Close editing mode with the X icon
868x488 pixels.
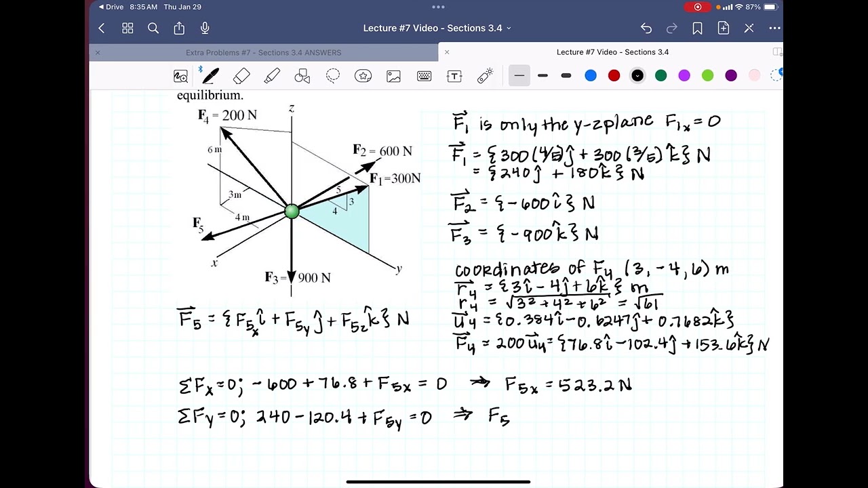click(749, 28)
